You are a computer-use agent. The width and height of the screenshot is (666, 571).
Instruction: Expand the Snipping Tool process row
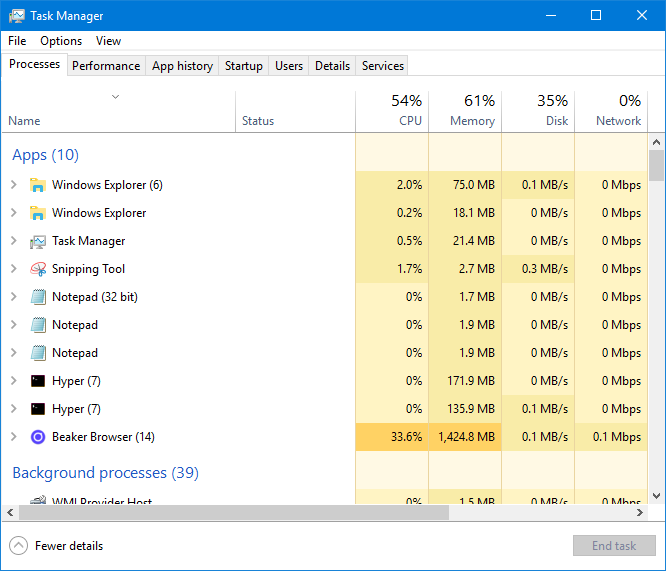(14, 269)
